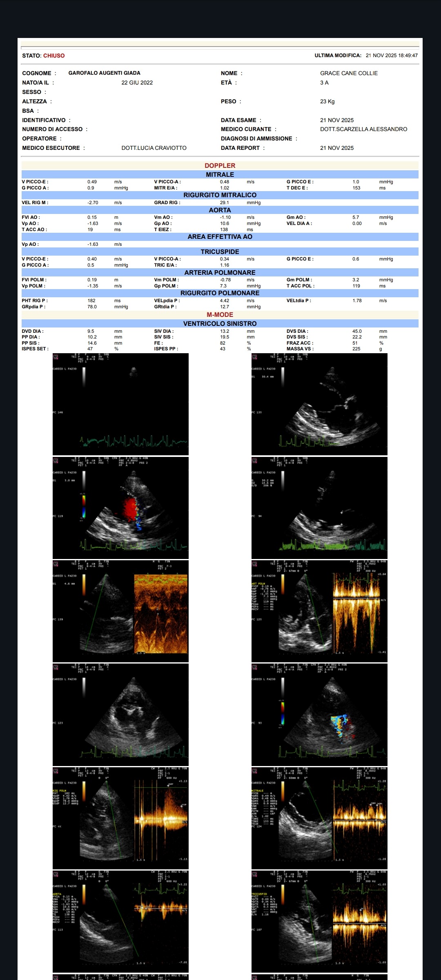Image resolution: width=441 pixels, height=980 pixels.
Task: Click the SIV SIS value 19.5
Action: click(x=225, y=337)
